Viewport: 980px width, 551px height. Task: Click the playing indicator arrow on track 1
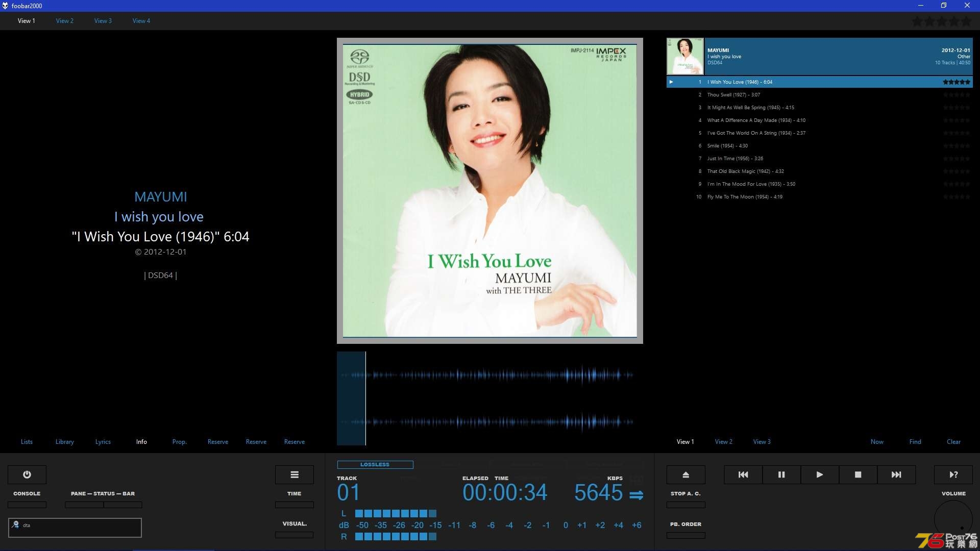(x=671, y=82)
